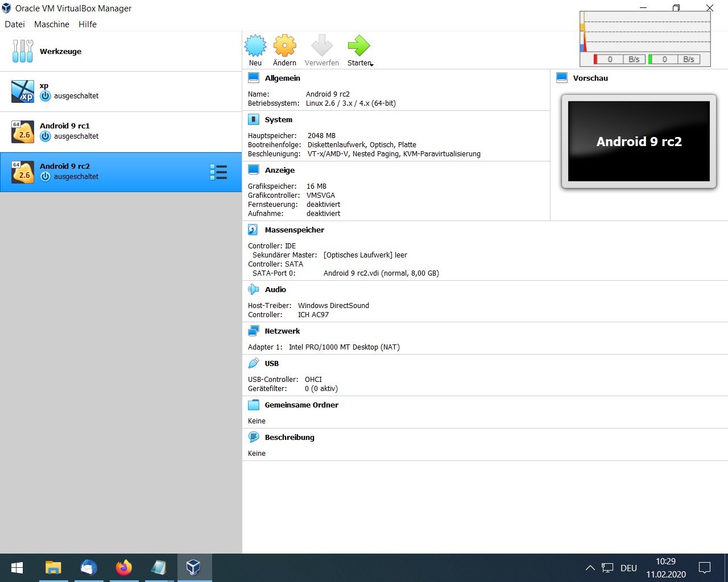Open the Massenspeicher settings heading

295,230
